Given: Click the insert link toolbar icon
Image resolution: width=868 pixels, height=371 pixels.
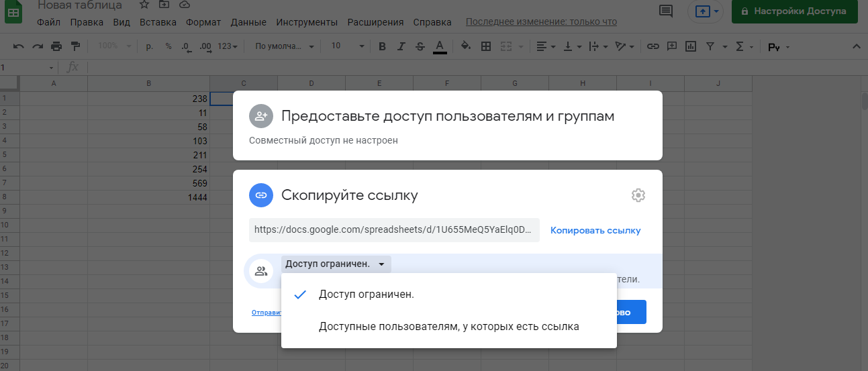Looking at the screenshot, I should point(653,46).
